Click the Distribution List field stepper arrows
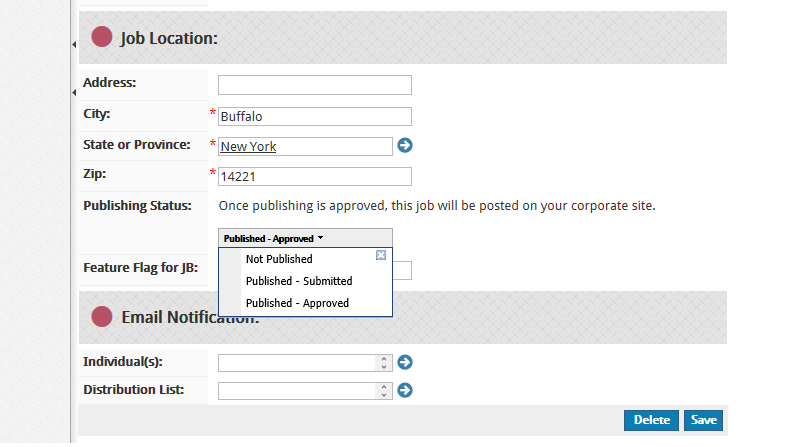Viewport: 797px width, 447px height. 384,391
